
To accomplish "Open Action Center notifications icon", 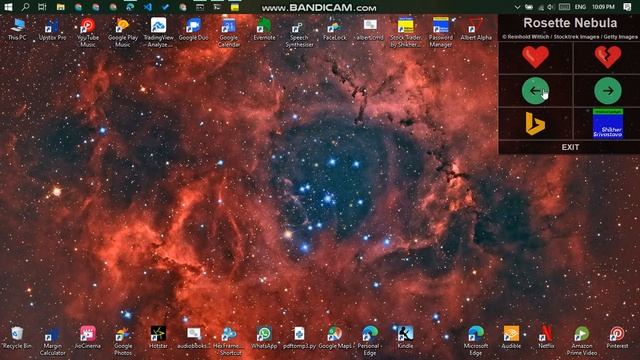I will coord(627,7).
